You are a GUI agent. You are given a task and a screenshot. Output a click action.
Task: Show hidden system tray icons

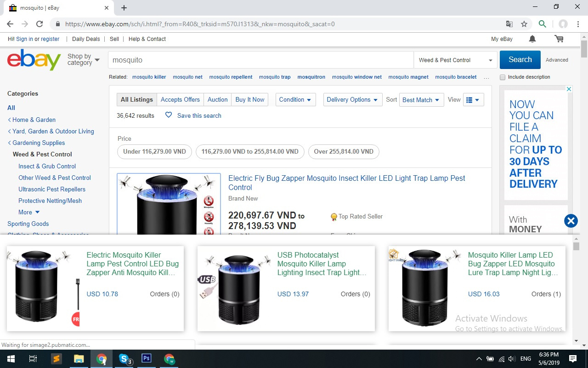point(479,359)
